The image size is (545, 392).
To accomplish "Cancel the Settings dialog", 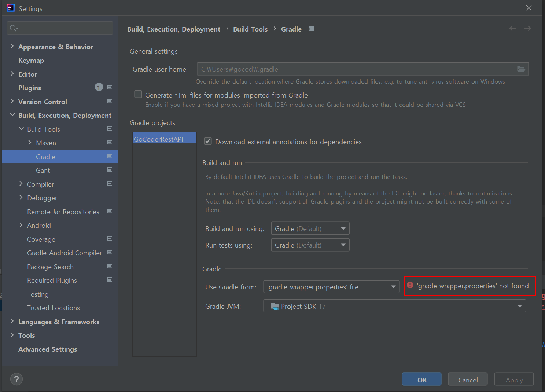I will click(x=468, y=379).
